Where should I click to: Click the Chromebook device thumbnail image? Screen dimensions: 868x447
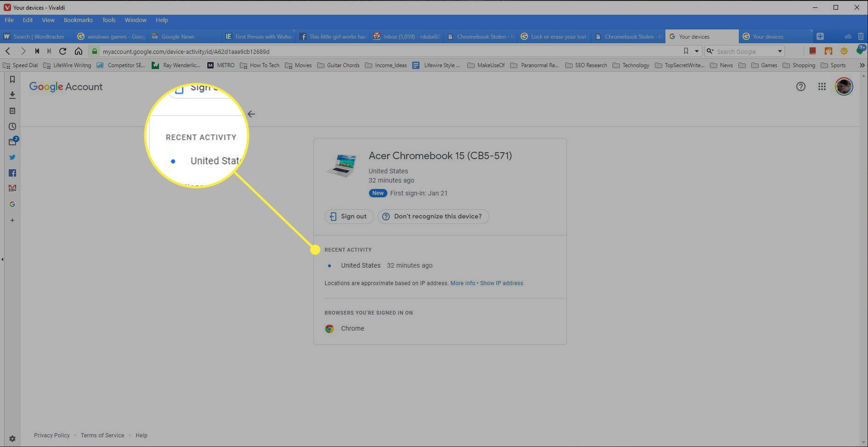[342, 165]
